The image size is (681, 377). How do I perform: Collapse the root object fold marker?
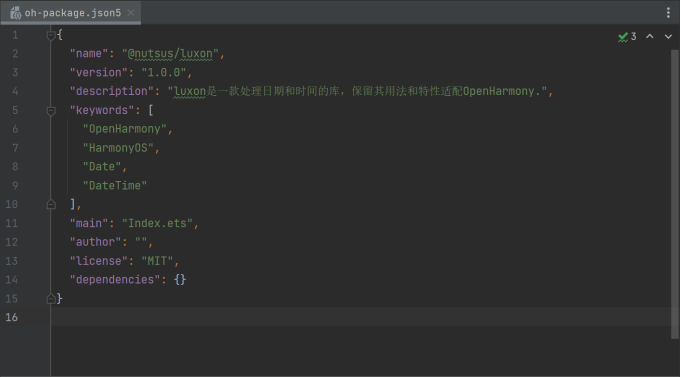click(51, 35)
